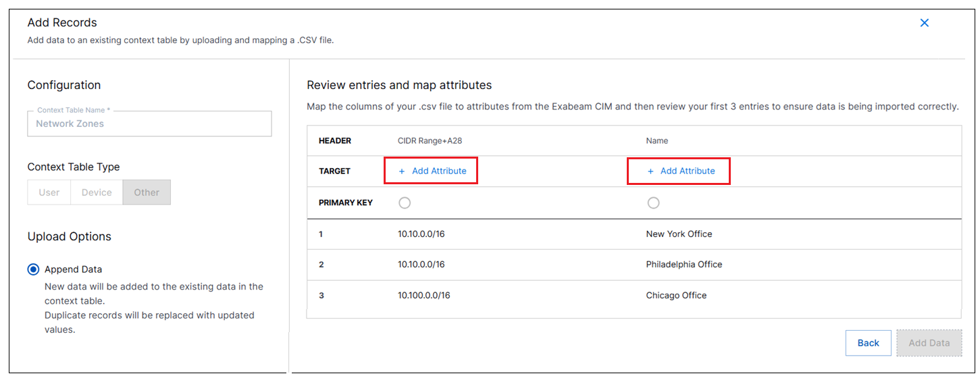Close the Add Records dialog
Image resolution: width=980 pixels, height=380 pixels.
pos(924,23)
